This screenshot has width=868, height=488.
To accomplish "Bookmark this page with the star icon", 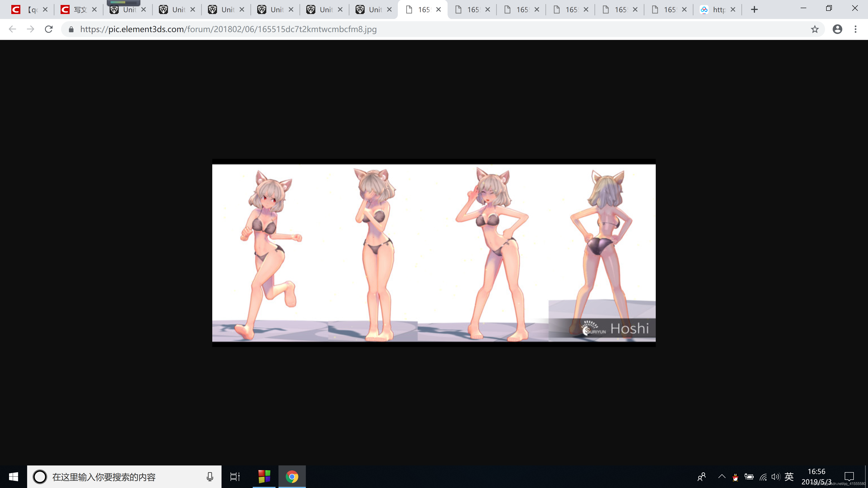I will point(814,29).
